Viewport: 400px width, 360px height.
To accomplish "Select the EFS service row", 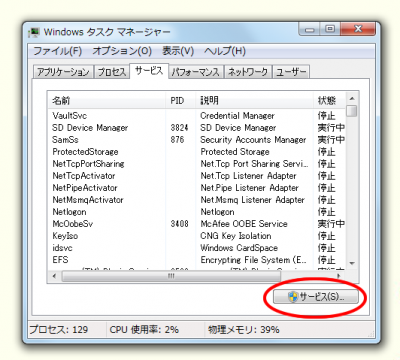I will point(197,260).
